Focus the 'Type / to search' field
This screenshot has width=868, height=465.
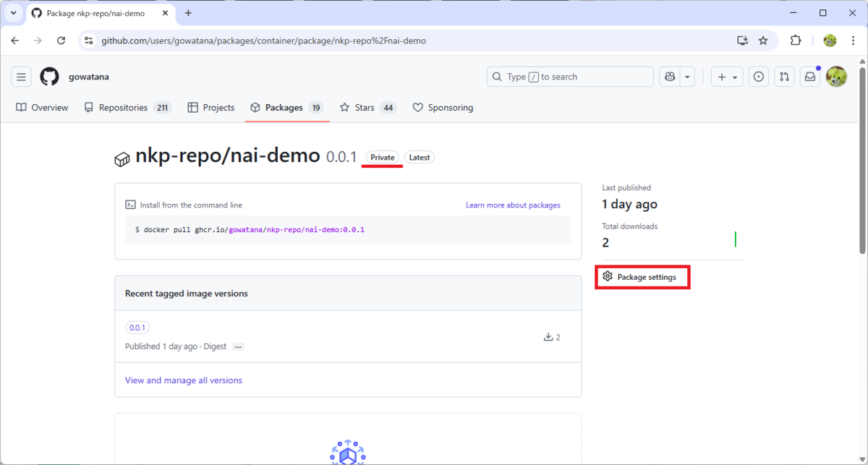tap(570, 77)
